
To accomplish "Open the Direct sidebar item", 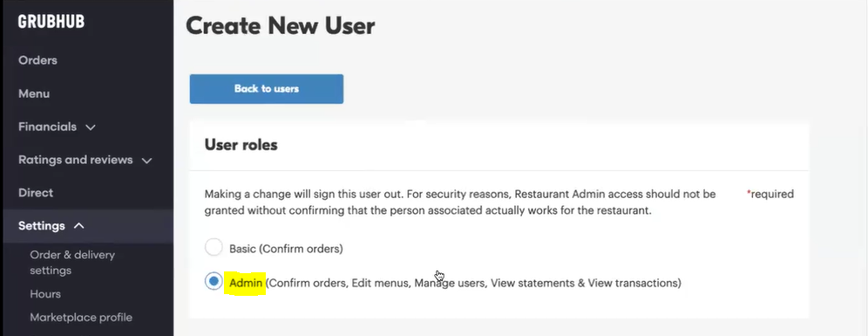I will click(36, 193).
